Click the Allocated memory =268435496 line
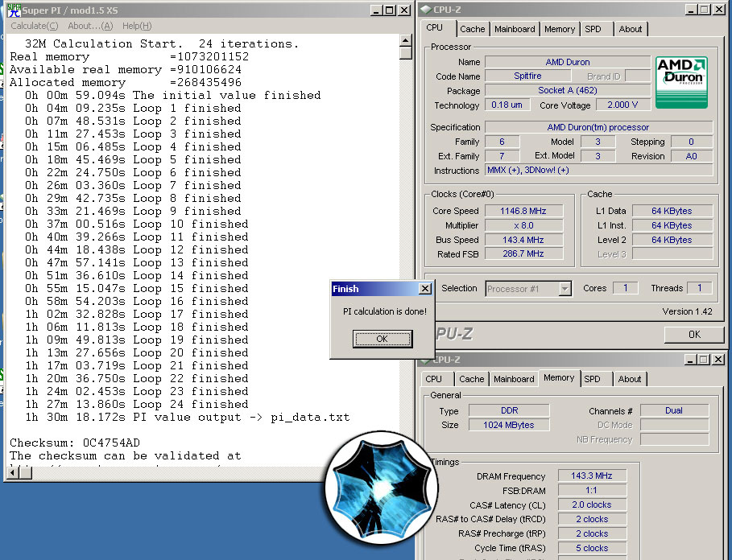The height and width of the screenshot is (560, 732). [x=126, y=83]
